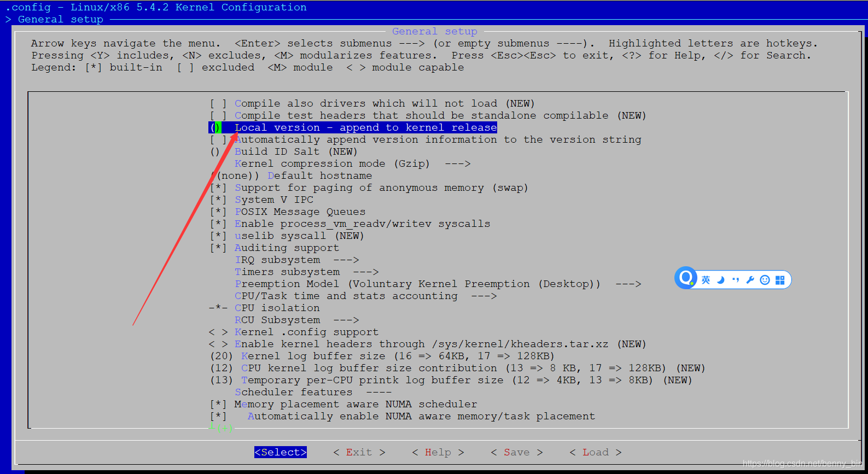Toggle the punctuation mode icon in IME bar
The height and width of the screenshot is (474, 868).
click(x=736, y=280)
